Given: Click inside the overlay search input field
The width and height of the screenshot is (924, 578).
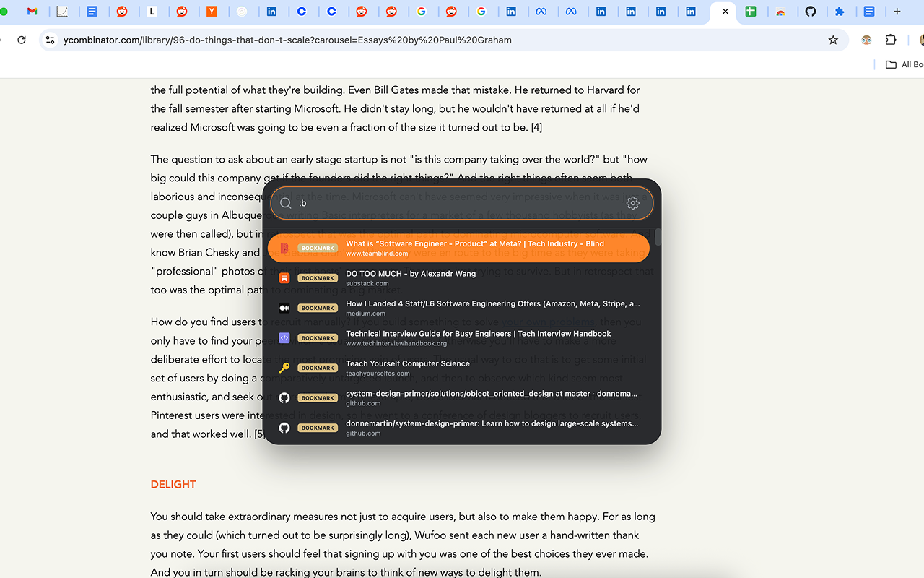Looking at the screenshot, I should coord(433,203).
